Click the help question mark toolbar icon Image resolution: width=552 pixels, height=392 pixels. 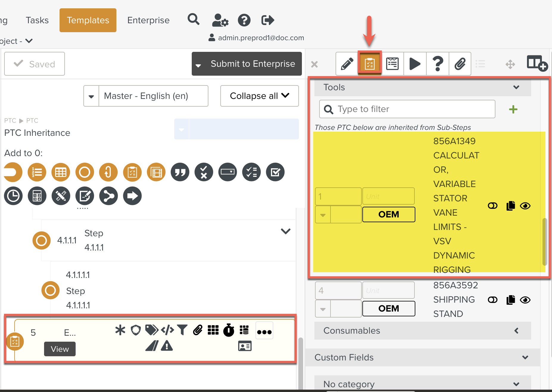tap(437, 63)
